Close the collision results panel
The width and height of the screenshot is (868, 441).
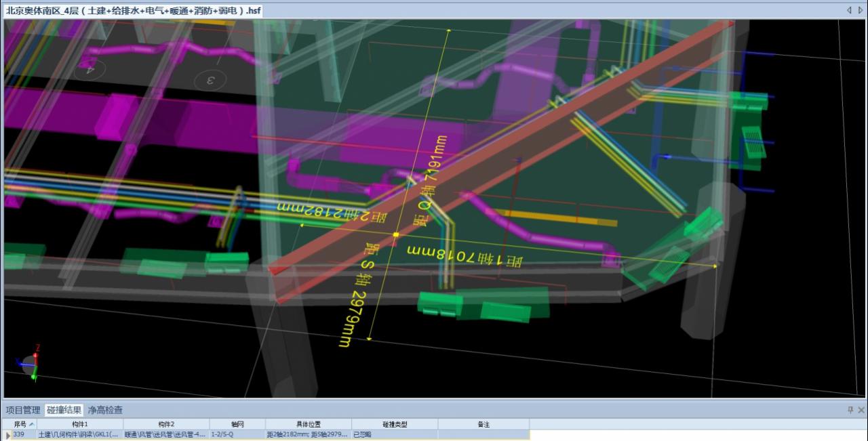coord(861,410)
